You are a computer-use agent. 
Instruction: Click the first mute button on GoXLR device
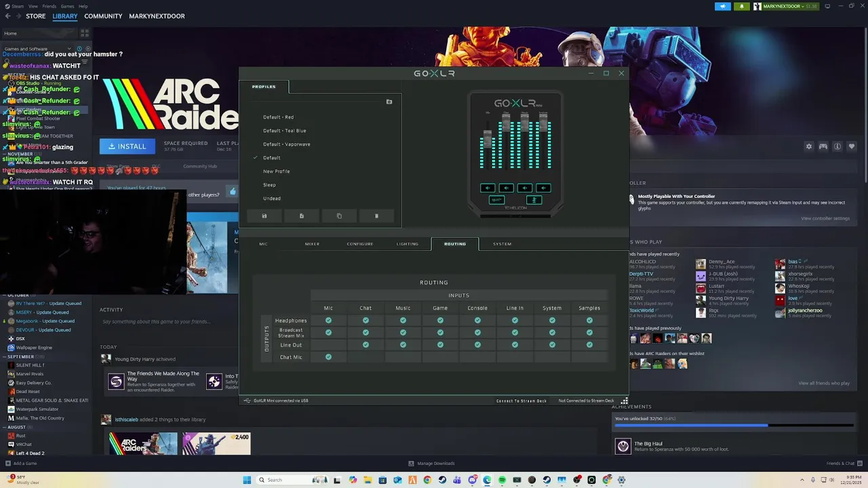488,188
